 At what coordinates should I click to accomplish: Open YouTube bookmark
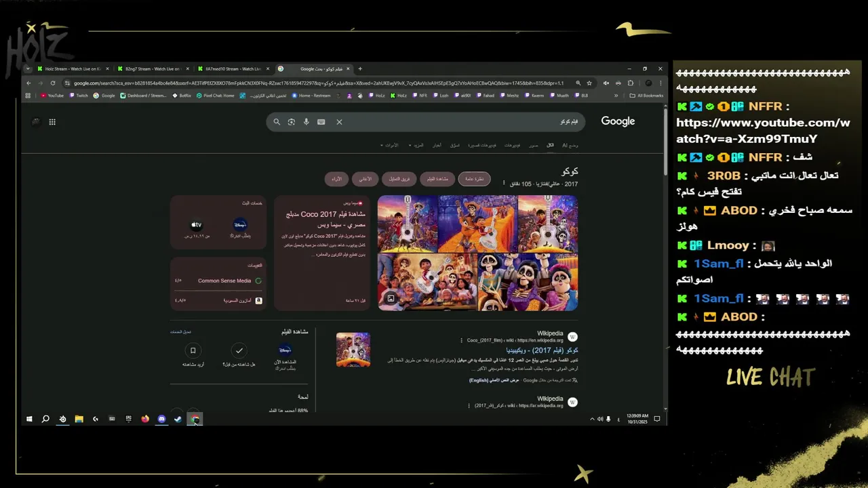point(52,96)
